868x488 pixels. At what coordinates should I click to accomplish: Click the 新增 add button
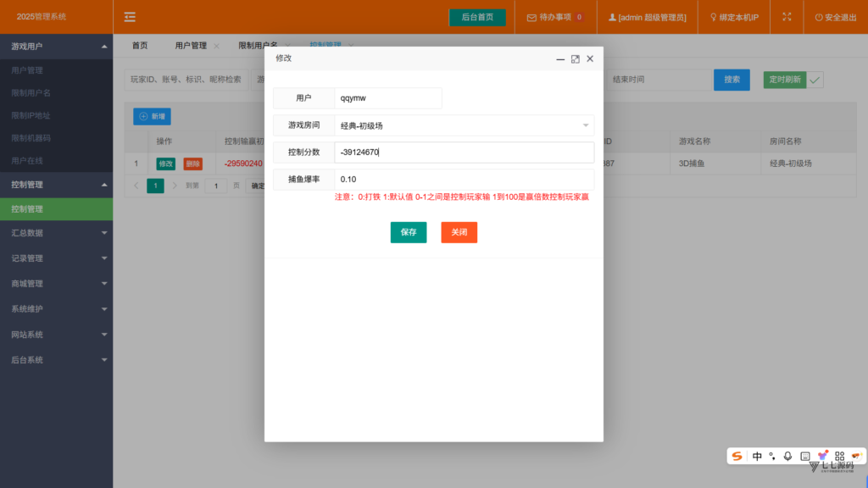tap(152, 116)
